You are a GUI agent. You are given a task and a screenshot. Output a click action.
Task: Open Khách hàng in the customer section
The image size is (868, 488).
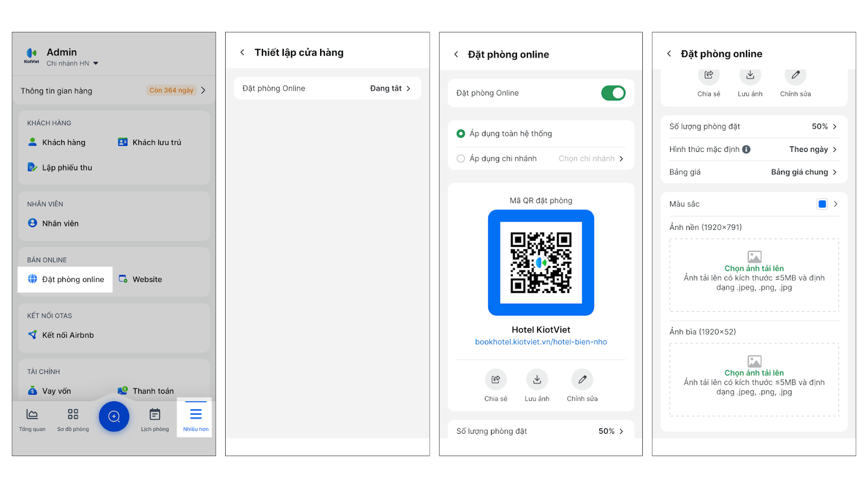click(56, 142)
